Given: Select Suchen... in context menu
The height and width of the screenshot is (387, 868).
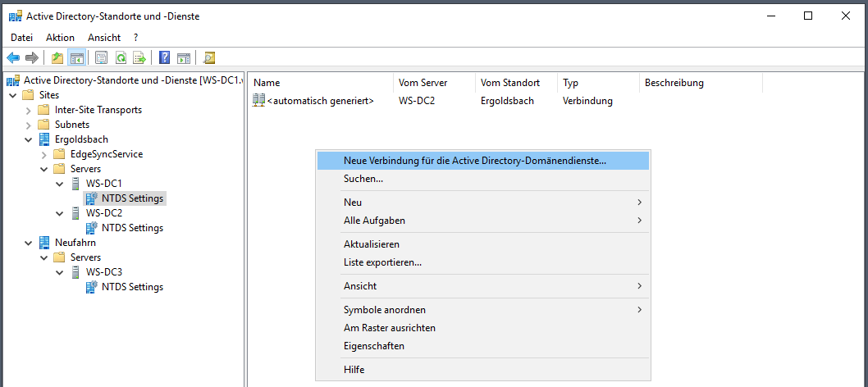Looking at the screenshot, I should (482, 179).
